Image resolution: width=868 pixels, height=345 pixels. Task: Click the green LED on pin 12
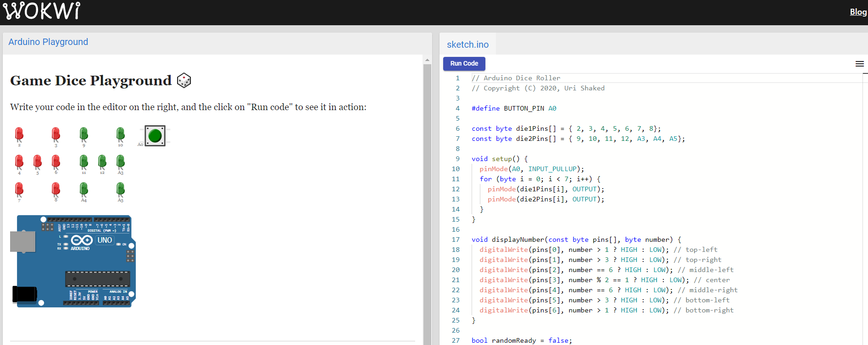pyautogui.click(x=102, y=162)
